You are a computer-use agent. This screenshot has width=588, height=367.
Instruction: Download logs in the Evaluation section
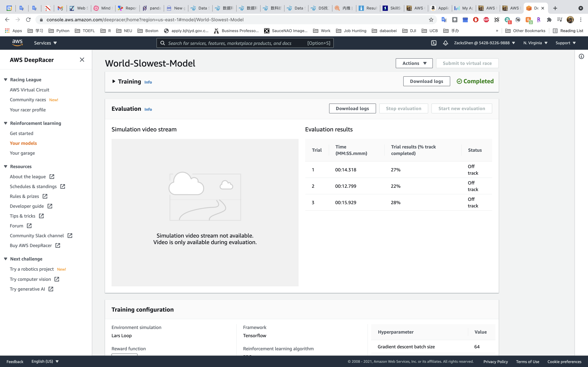tap(352, 108)
